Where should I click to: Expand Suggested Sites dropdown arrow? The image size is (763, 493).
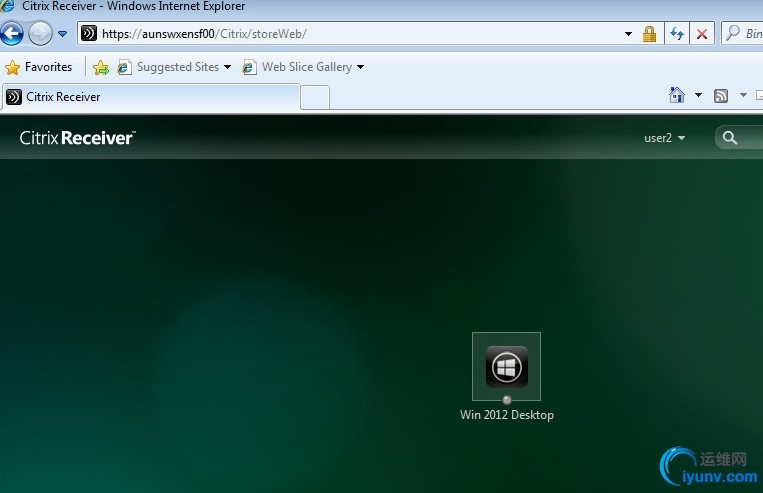[x=227, y=67]
